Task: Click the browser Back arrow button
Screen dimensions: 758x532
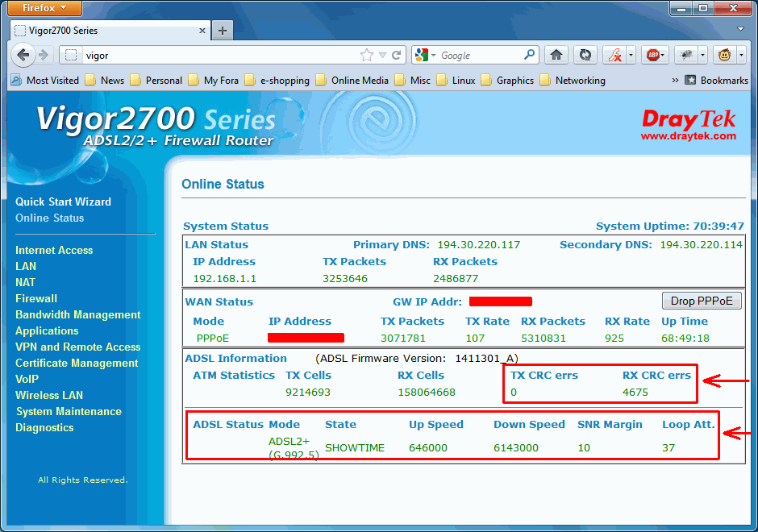Action: [x=23, y=55]
